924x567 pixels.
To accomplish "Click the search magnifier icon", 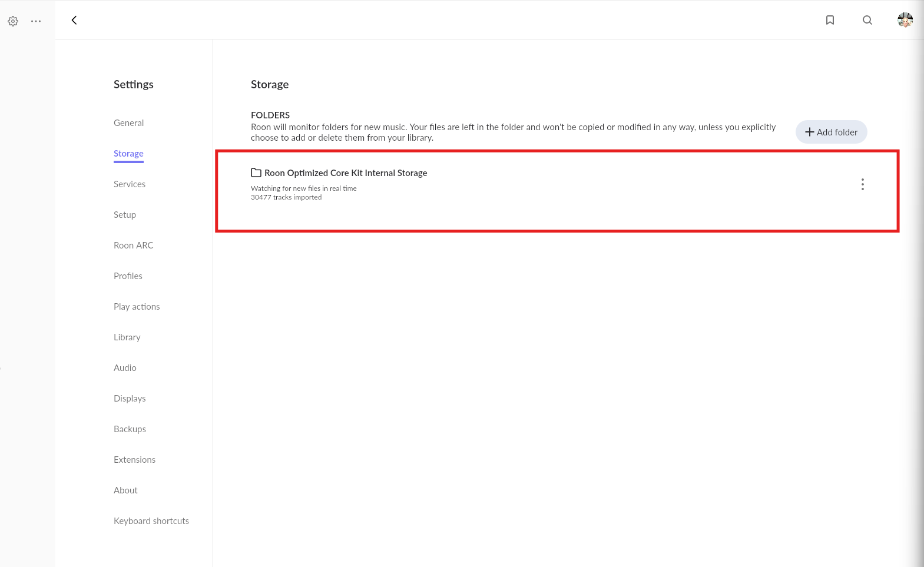I will tap(867, 20).
